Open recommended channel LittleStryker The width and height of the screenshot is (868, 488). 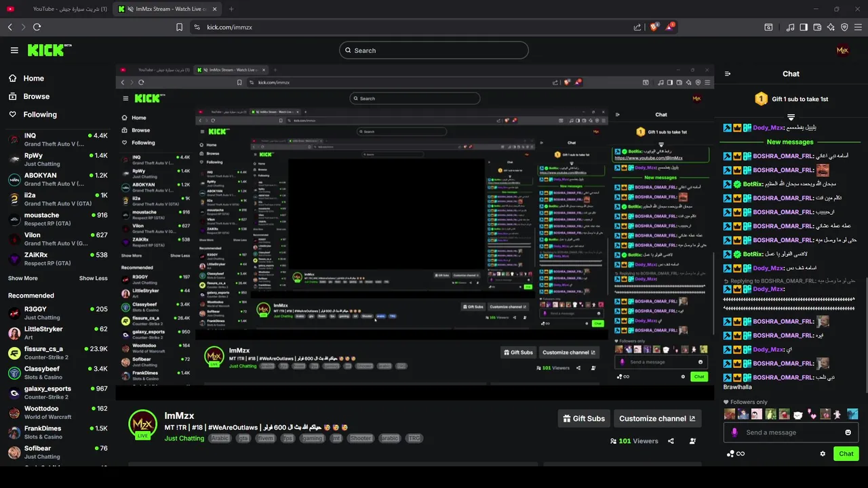(58, 333)
